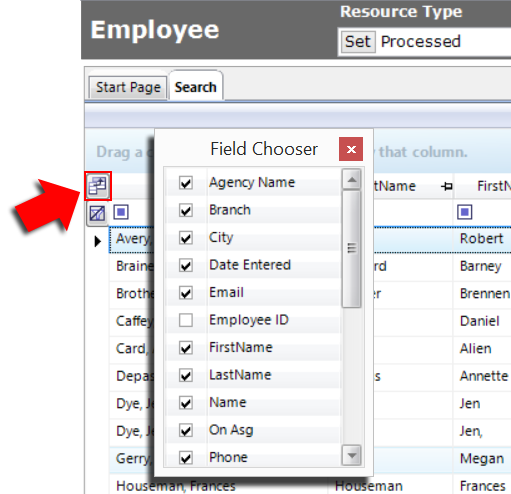This screenshot has width=511, height=494.
Task: Select the Houseman, Frances row
Action: click(310, 486)
